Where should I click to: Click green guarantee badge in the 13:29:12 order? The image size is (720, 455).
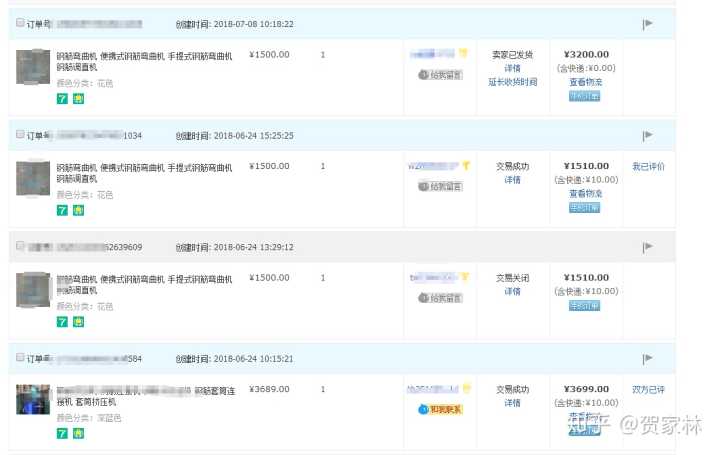[x=79, y=322]
